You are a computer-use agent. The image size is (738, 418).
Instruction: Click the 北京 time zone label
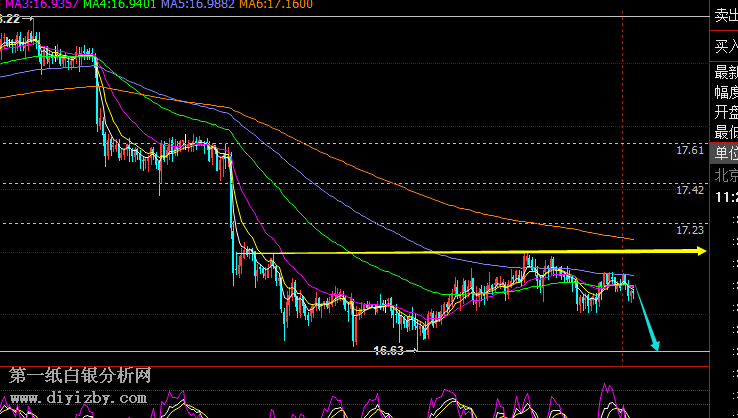click(725, 174)
